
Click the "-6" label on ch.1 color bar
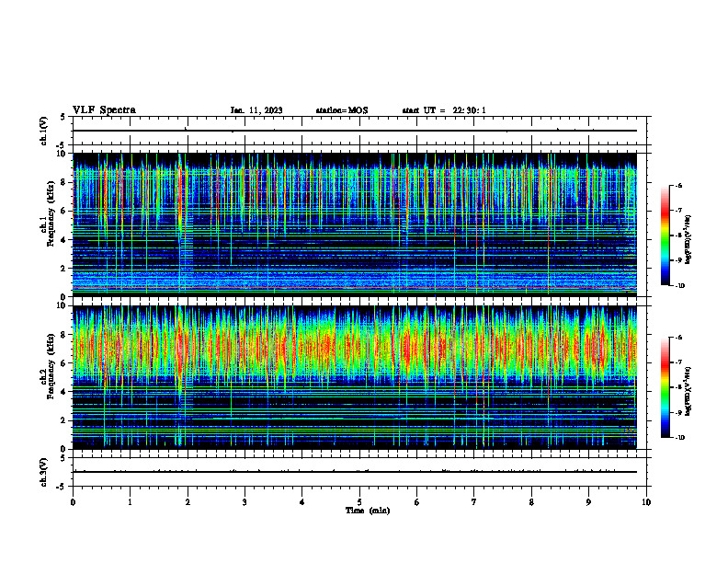(x=679, y=186)
